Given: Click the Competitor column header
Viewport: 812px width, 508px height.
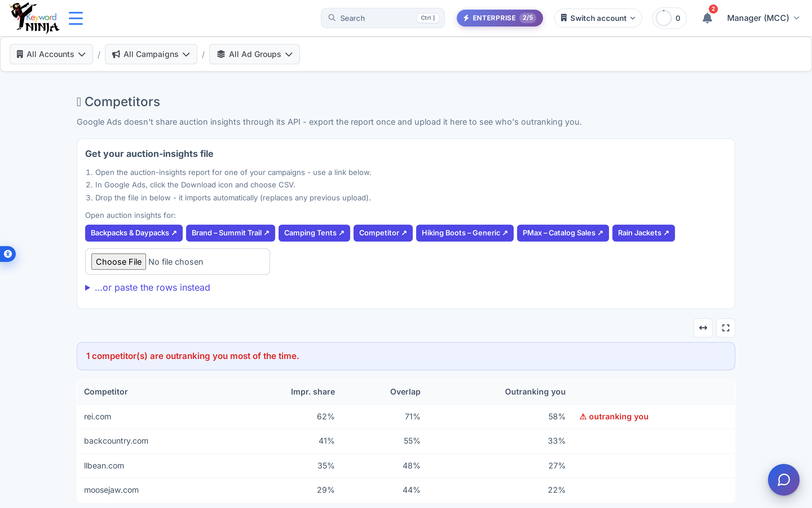Looking at the screenshot, I should click(x=106, y=392).
